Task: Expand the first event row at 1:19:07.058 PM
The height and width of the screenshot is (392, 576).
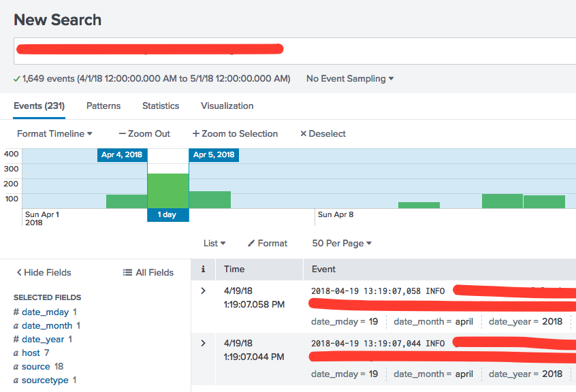Action: [x=203, y=291]
